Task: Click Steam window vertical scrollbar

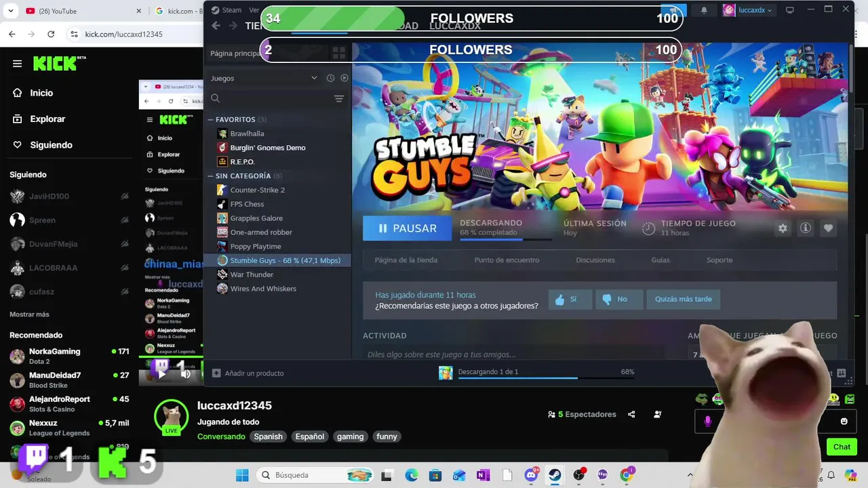Action: [x=852, y=68]
